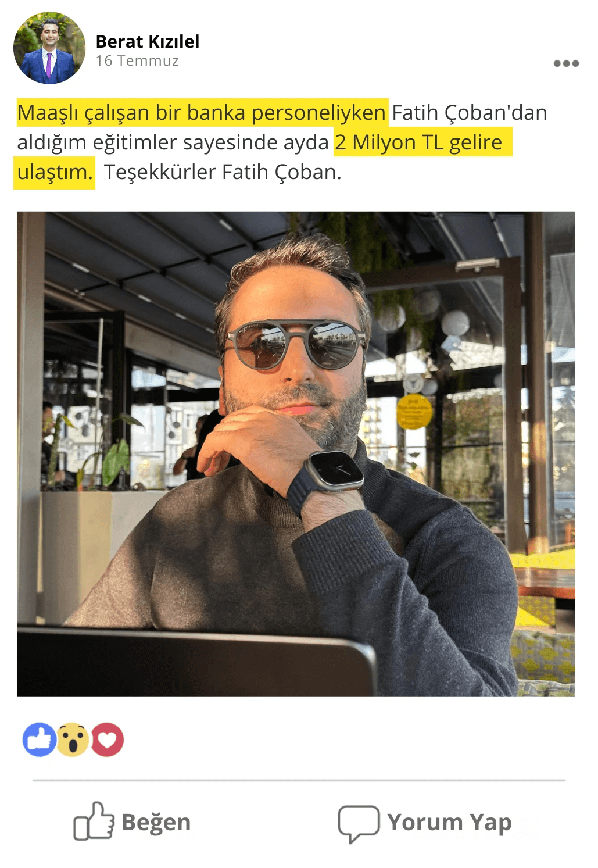Click the Yorum Yap button text
The image size is (598, 868).
(x=449, y=822)
